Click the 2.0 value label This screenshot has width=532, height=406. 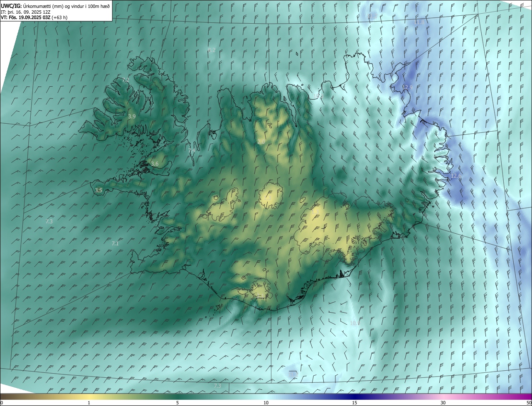[x=261, y=142]
